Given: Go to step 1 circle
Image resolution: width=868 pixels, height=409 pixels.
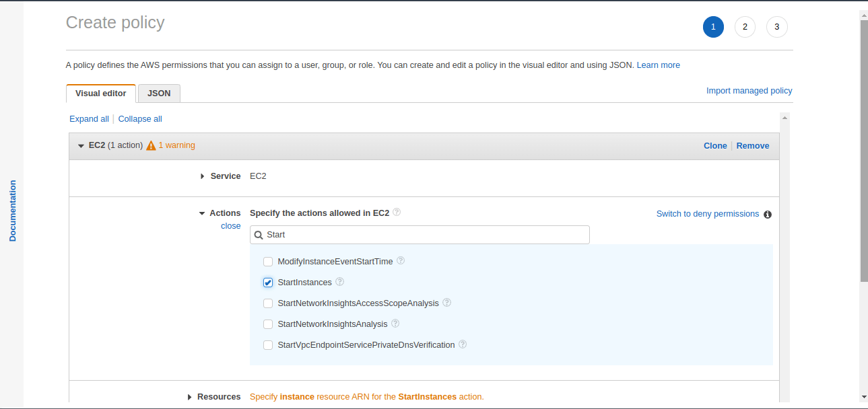Looking at the screenshot, I should [713, 27].
